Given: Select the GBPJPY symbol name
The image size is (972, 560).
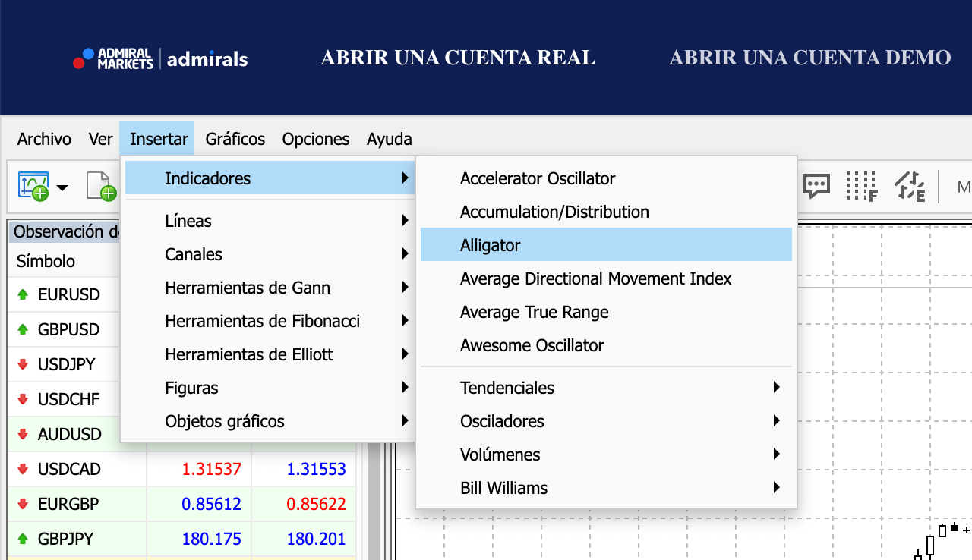Looking at the screenshot, I should (x=66, y=539).
